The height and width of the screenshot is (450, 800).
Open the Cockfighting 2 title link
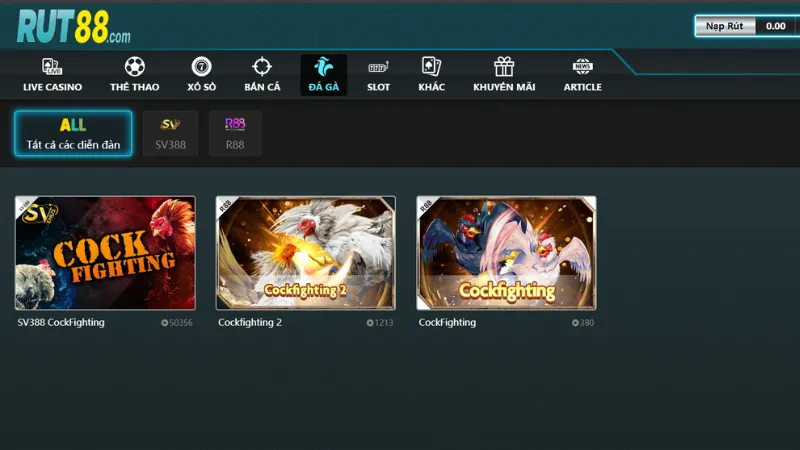coord(250,322)
